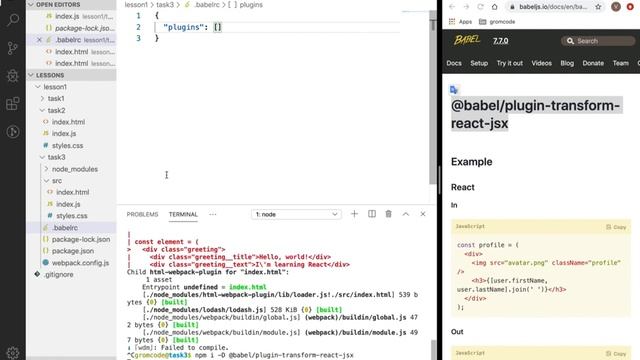The width and height of the screenshot is (640, 360).
Task: Open the panel's more actions ellipsis
Action: [213, 214]
